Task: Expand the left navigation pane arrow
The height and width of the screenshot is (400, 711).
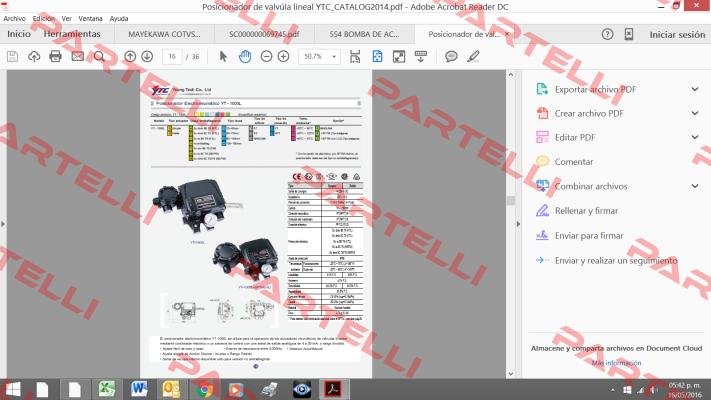Action: tap(3, 224)
